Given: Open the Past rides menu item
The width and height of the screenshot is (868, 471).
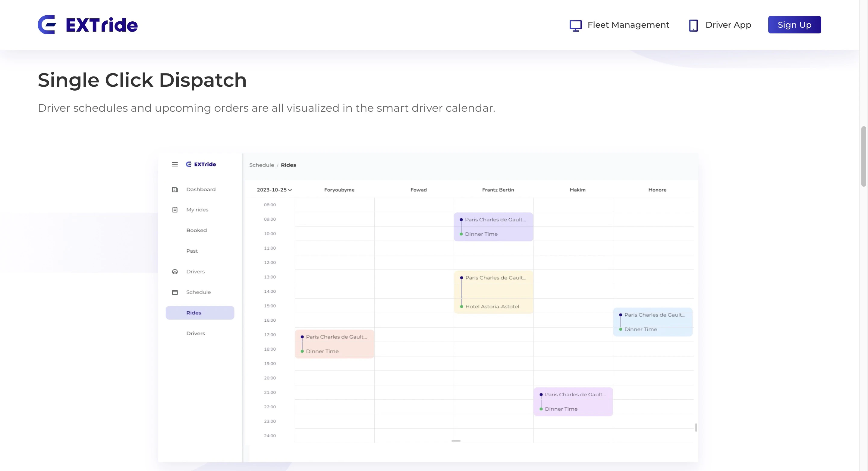Looking at the screenshot, I should tap(192, 251).
